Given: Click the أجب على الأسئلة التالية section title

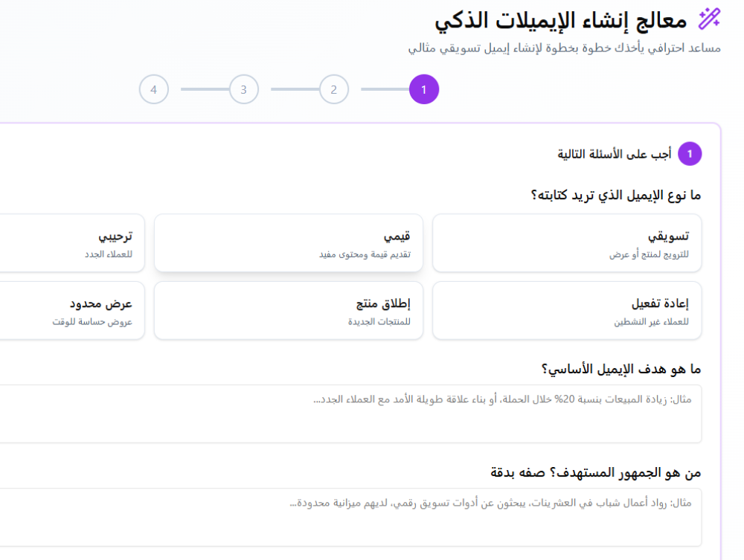Looking at the screenshot, I should point(615,154).
